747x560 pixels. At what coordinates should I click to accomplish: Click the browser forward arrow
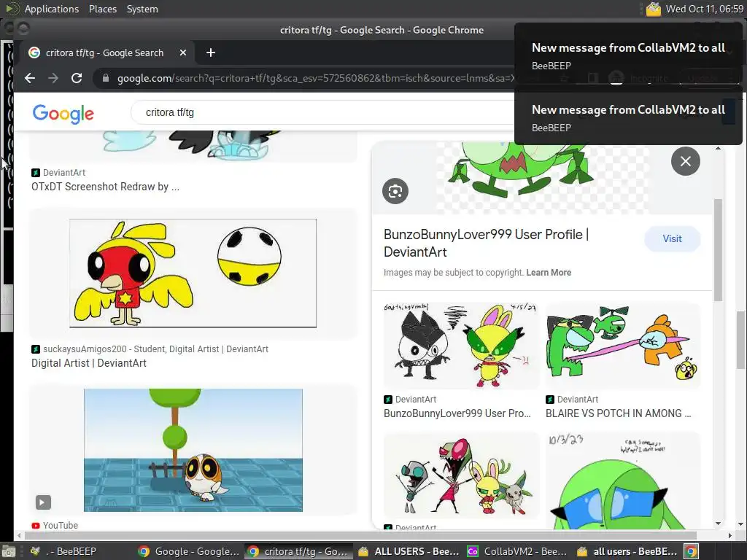(x=53, y=78)
